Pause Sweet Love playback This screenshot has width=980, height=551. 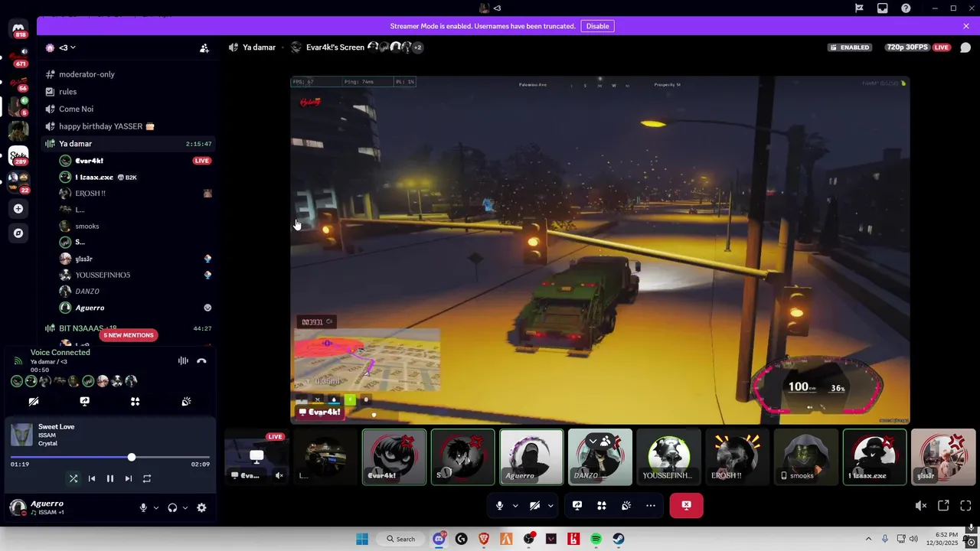click(x=110, y=478)
